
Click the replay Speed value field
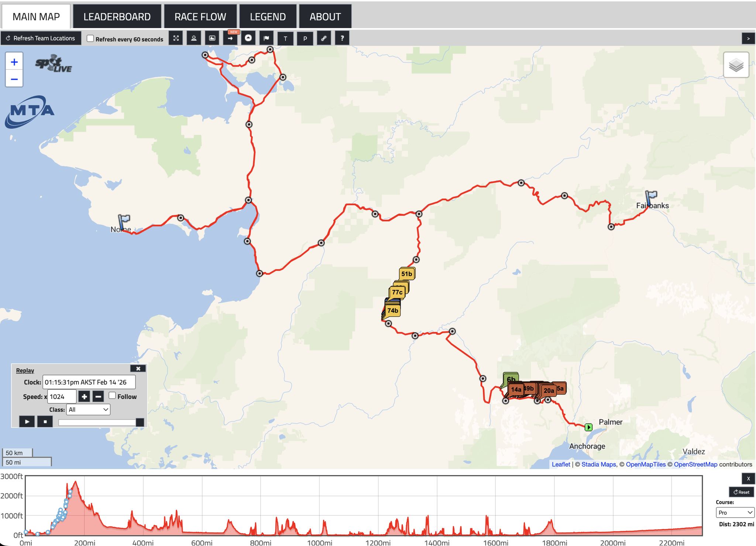62,396
